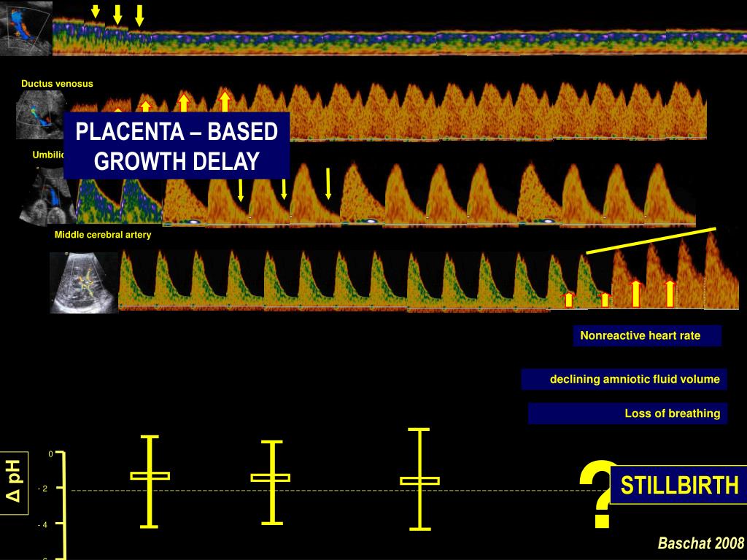The height and width of the screenshot is (560, 747).
Task: Click the middle yellow error bar marker
Action: 271,480
